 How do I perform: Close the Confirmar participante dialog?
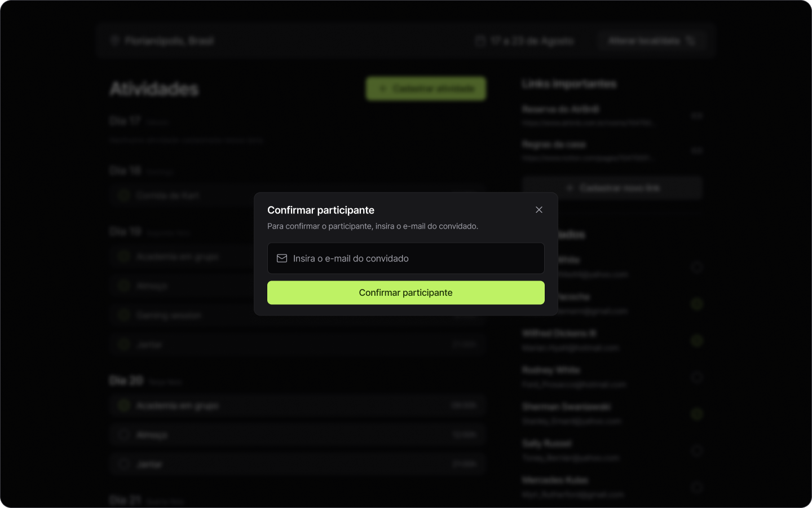(x=539, y=209)
